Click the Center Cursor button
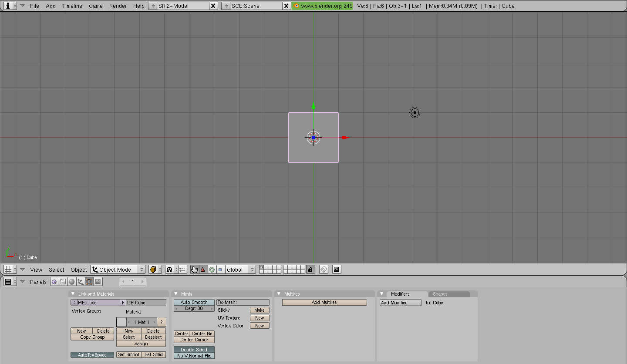This screenshot has width=627, height=364. pyautogui.click(x=194, y=340)
